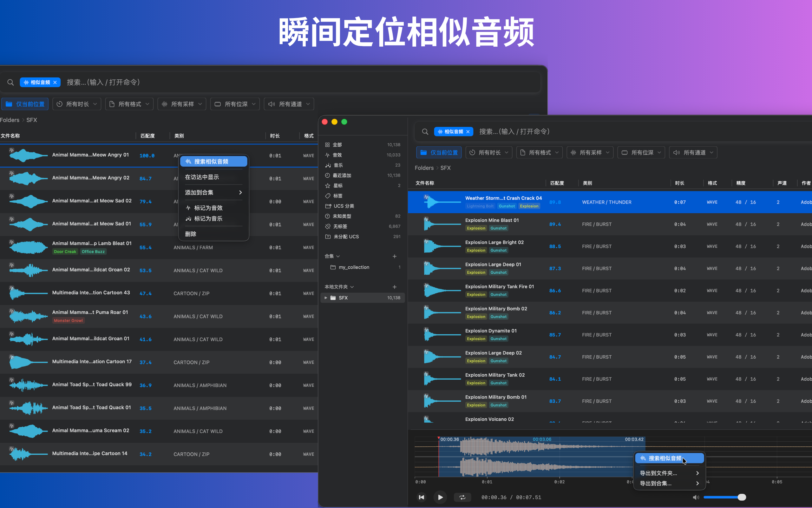
Task: Open 所有格式 dropdown in right window
Action: click(539, 152)
